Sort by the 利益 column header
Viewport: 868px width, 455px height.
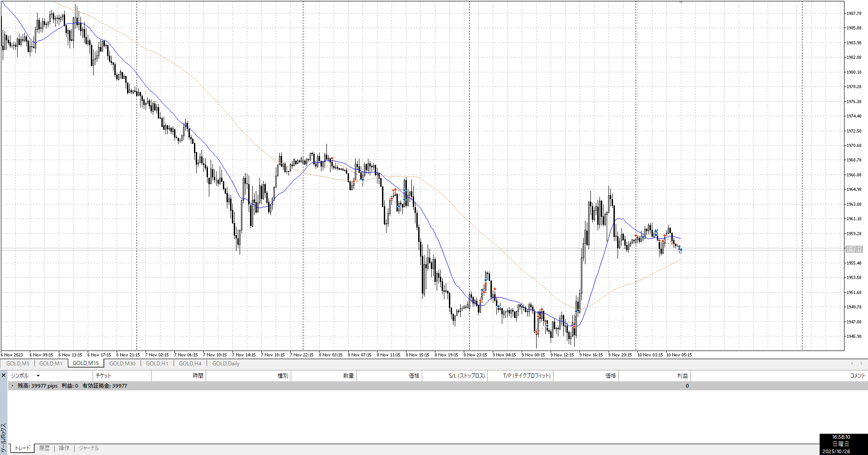pyautogui.click(x=682, y=376)
